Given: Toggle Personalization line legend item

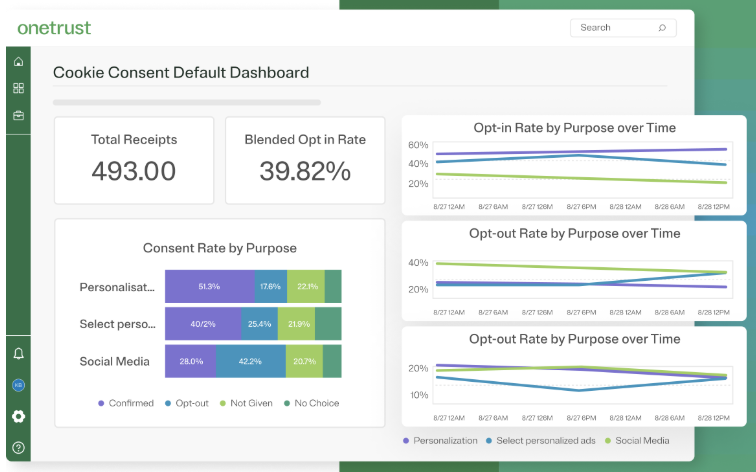Looking at the screenshot, I should point(439,440).
